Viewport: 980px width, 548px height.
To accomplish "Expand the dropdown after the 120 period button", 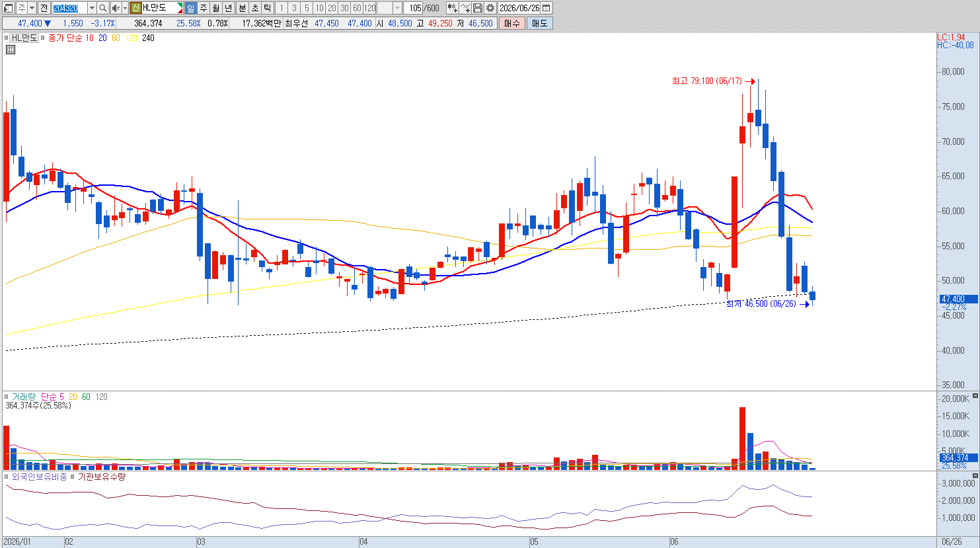I will [397, 8].
